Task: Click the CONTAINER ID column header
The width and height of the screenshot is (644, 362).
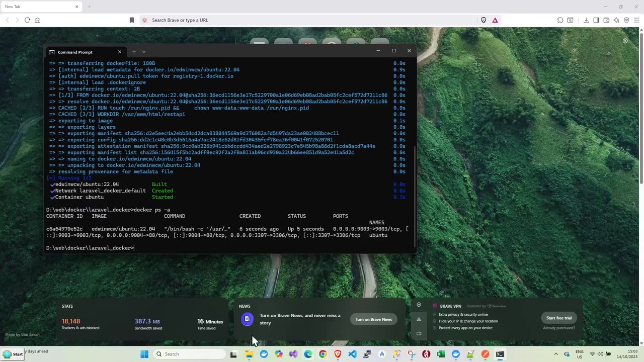Action: 64,216
